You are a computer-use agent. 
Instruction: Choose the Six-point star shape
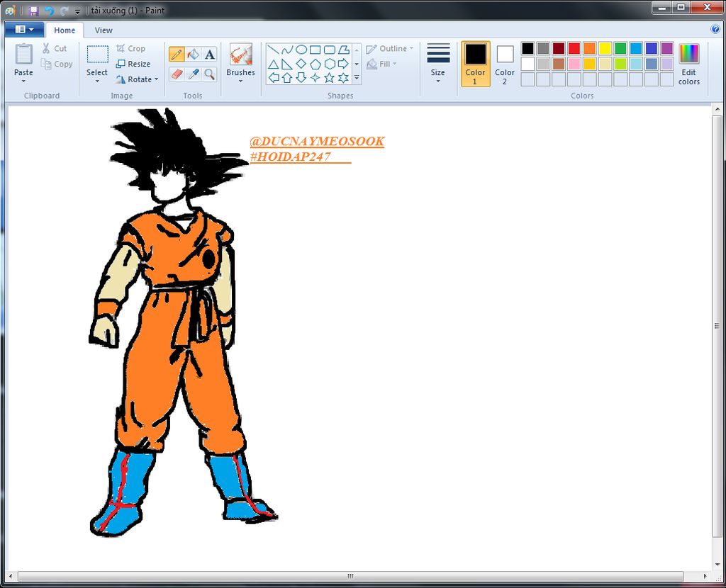[343, 78]
